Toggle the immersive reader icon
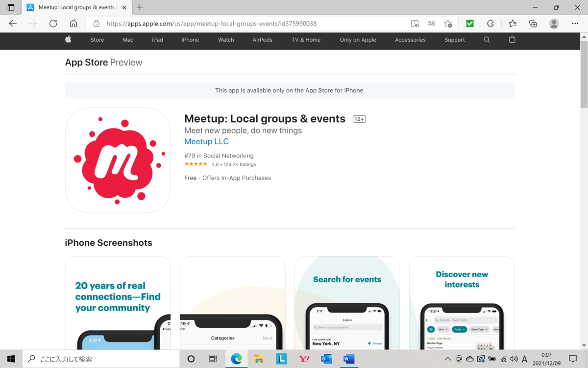588x368 pixels. (415, 24)
